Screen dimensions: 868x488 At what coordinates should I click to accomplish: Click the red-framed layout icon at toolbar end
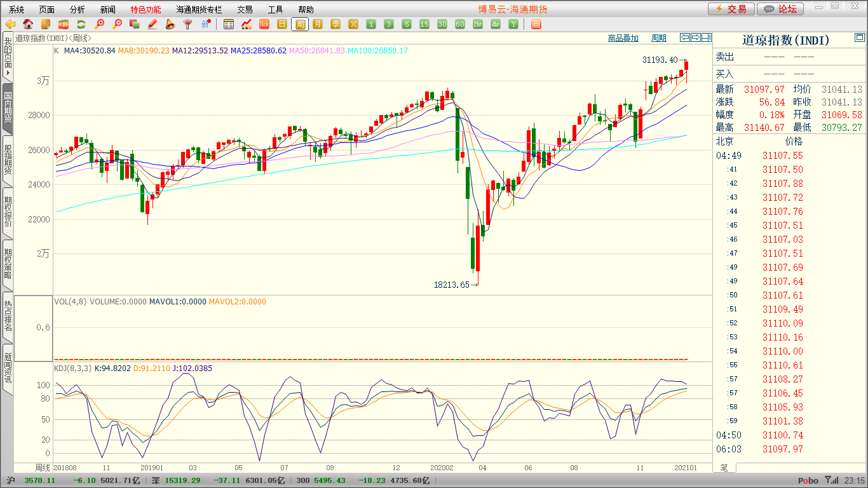(x=536, y=24)
